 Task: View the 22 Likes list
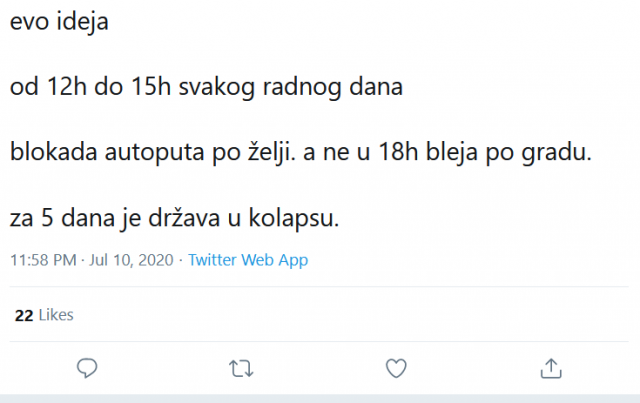(44, 315)
